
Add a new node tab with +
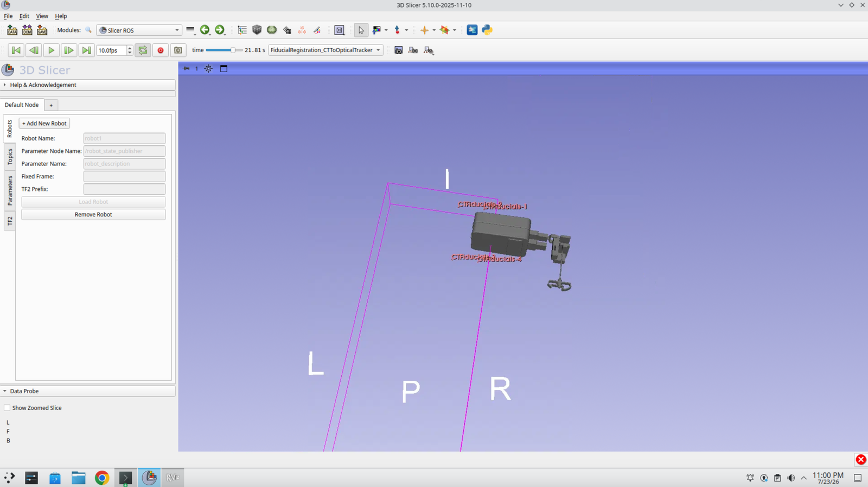tap(51, 105)
